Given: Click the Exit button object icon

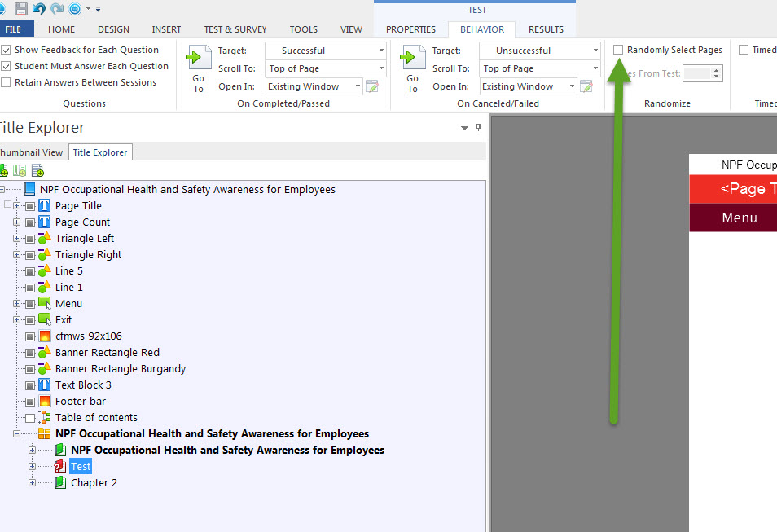Looking at the screenshot, I should [45, 319].
